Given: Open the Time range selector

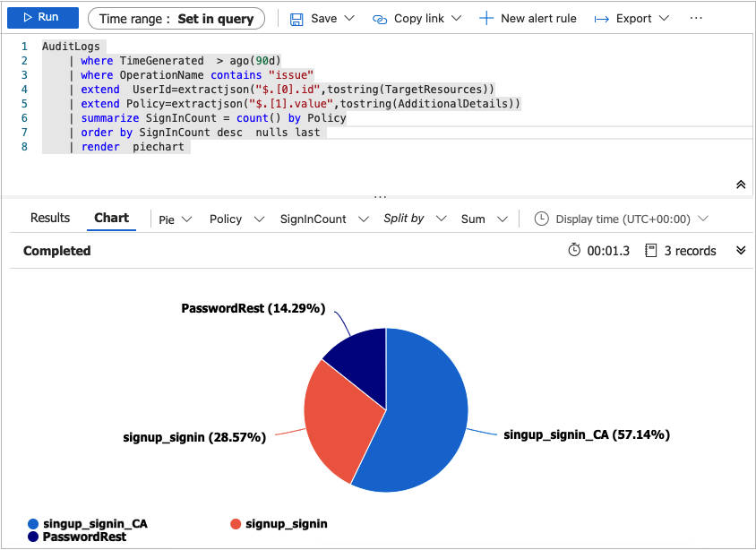Looking at the screenshot, I should pyautogui.click(x=176, y=18).
